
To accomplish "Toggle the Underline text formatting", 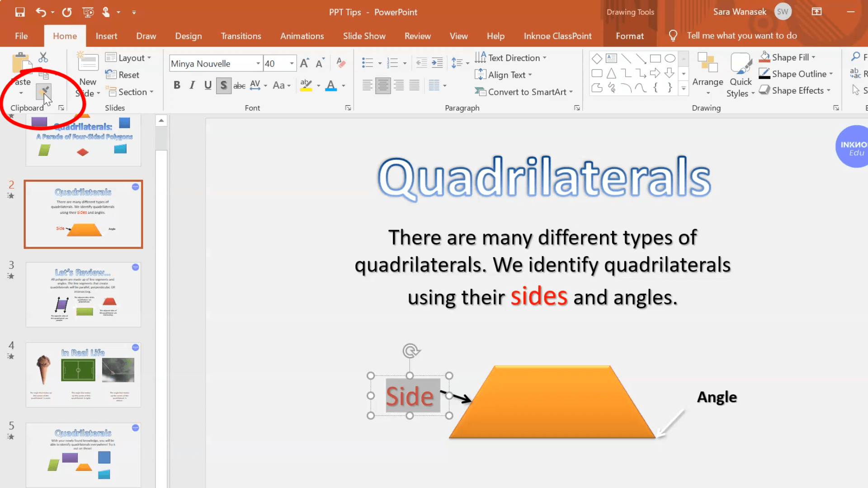I will 208,86.
